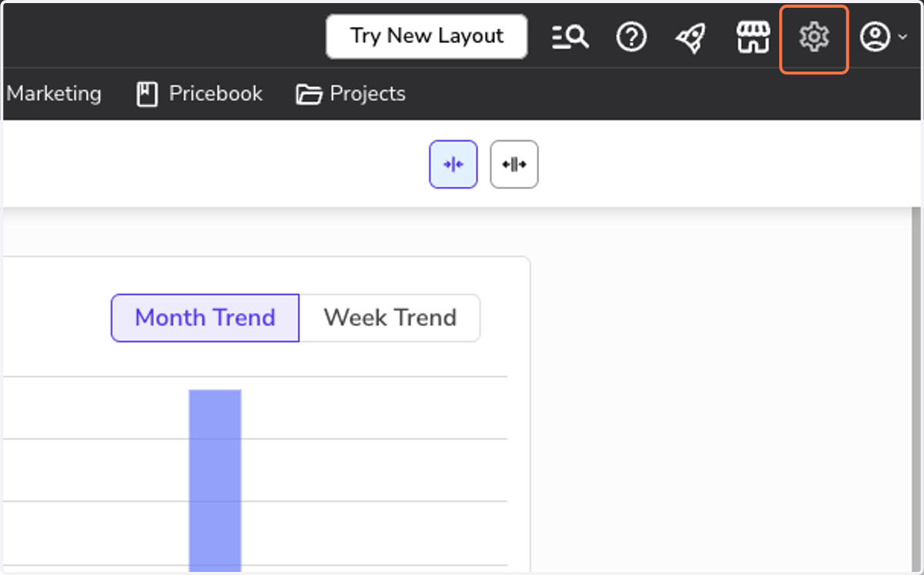
Task: Select the expand columns view toggle
Action: coord(514,164)
